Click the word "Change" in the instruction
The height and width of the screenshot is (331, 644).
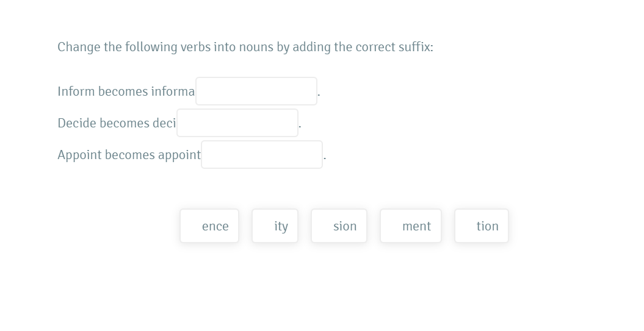[x=79, y=47]
